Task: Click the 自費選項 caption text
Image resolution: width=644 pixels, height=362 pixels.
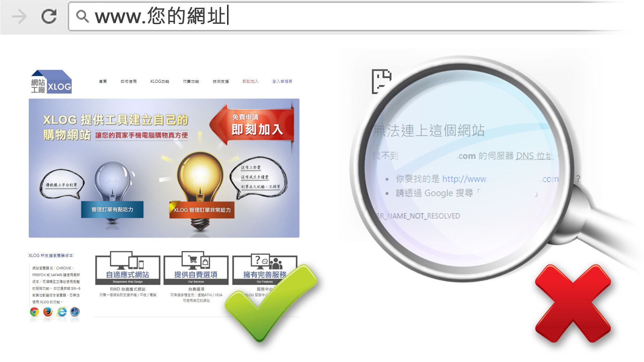Action: click(x=196, y=289)
